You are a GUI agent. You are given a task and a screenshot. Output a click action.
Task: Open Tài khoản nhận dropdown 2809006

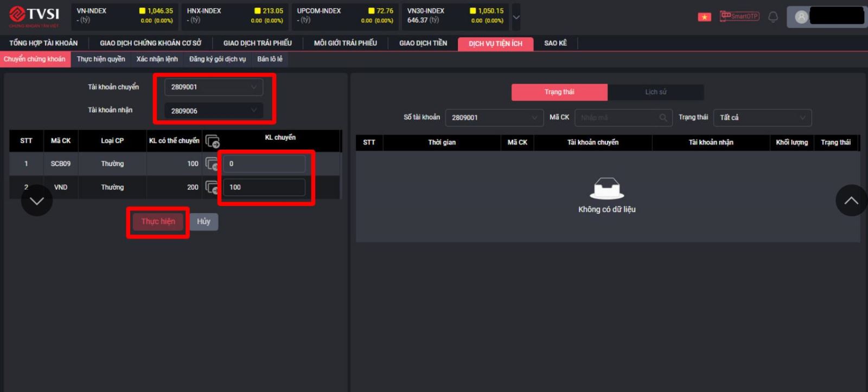tap(214, 111)
